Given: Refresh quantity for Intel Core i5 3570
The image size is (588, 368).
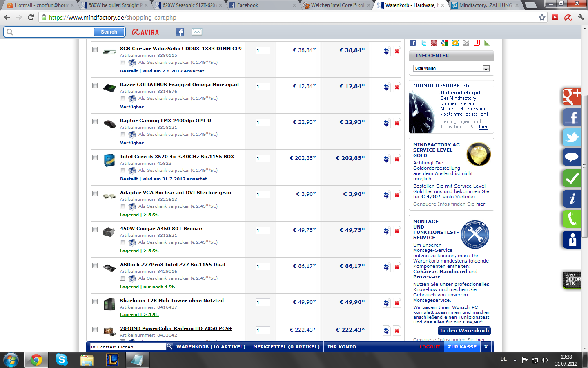Looking at the screenshot, I should pos(386,159).
